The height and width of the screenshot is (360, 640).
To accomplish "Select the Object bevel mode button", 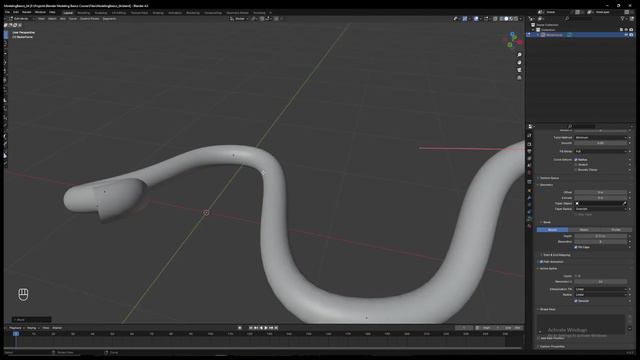I will (x=584, y=230).
